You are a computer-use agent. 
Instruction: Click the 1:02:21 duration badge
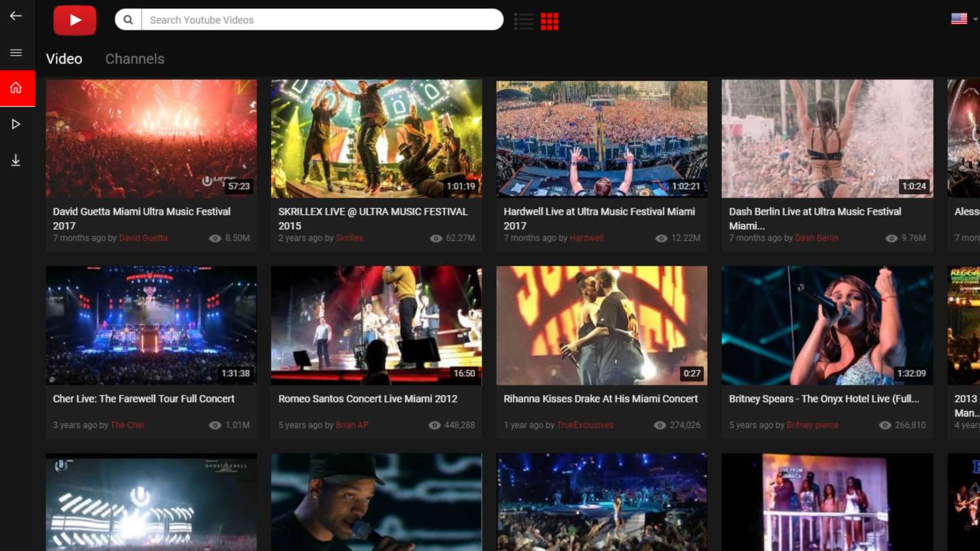tap(686, 186)
